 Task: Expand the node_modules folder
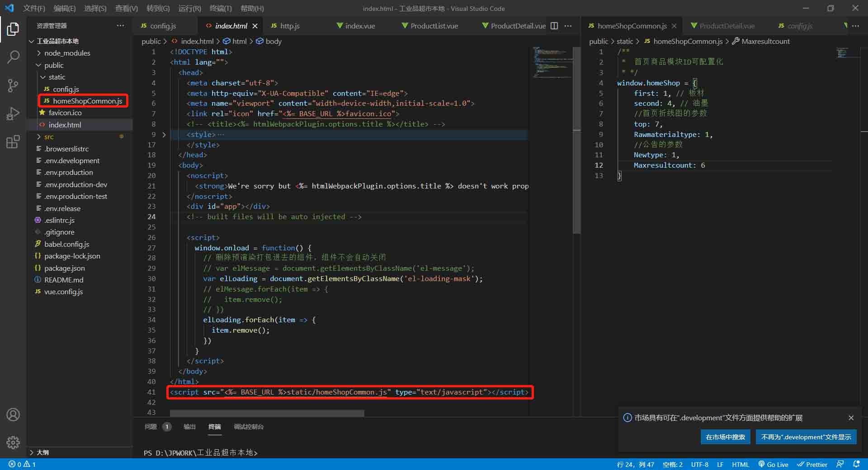[67, 53]
